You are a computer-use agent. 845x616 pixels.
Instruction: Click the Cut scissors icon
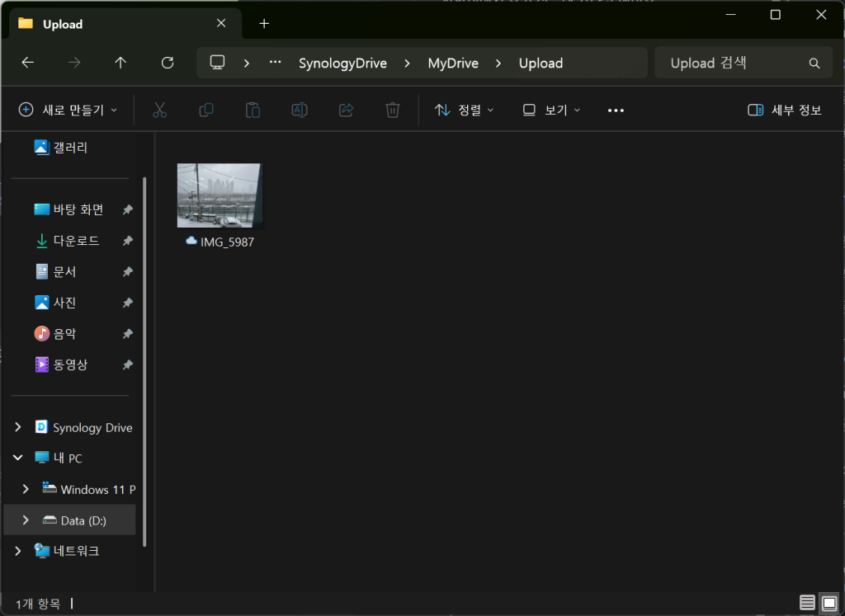pos(159,111)
